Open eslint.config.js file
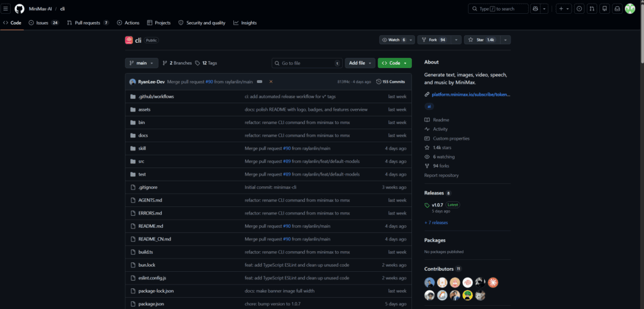The height and width of the screenshot is (309, 644). (x=152, y=278)
